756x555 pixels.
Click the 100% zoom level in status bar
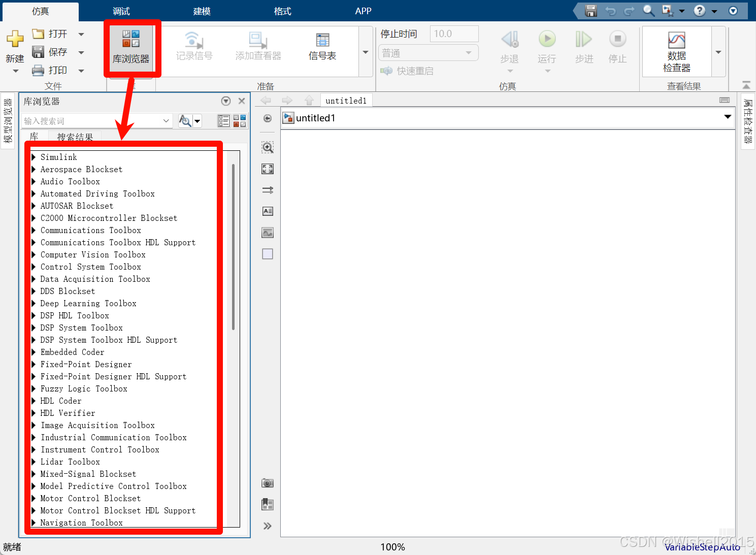click(393, 547)
